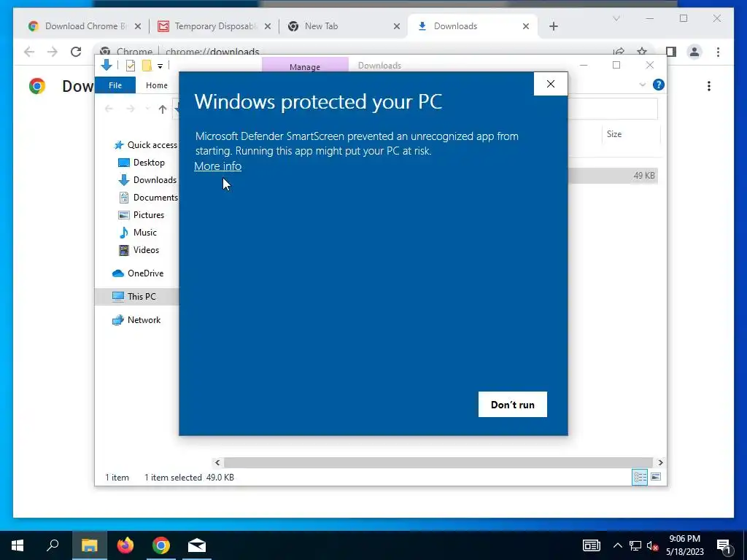Click Chrome's forward arrow button
The height and width of the screenshot is (560, 747).
point(53,52)
